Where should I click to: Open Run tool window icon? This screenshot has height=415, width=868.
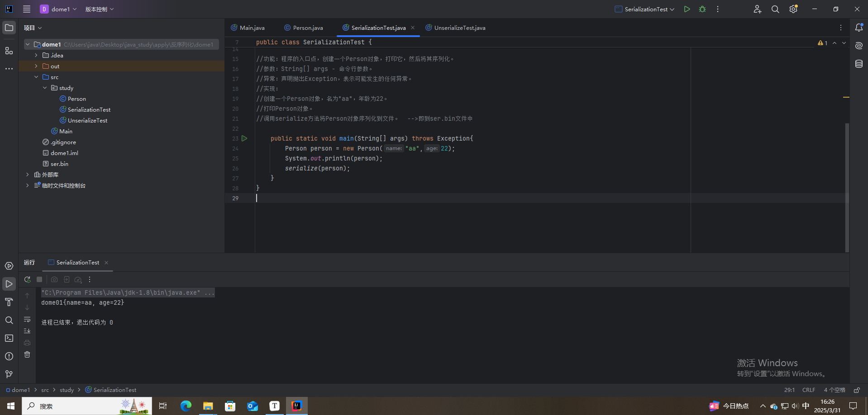coord(9,284)
